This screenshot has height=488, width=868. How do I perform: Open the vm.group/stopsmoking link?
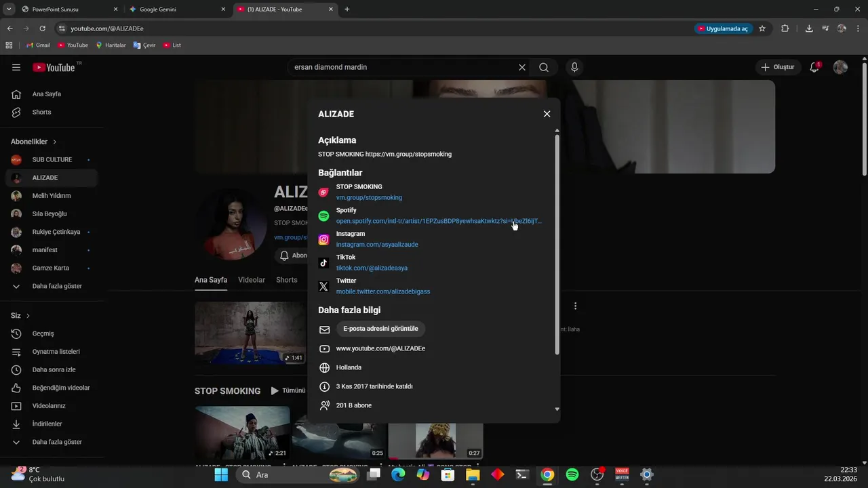[369, 198]
